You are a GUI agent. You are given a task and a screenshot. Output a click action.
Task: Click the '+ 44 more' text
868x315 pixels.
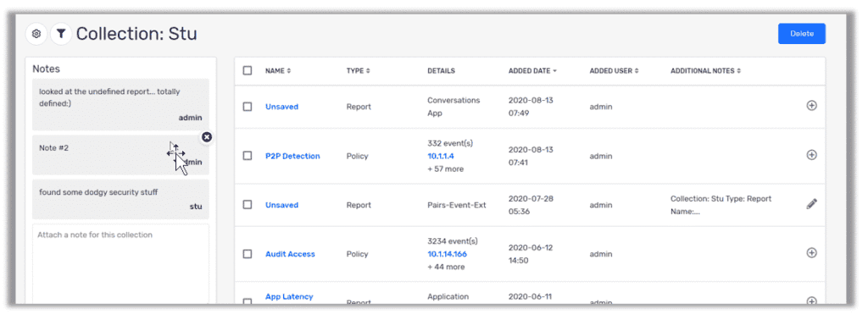[x=446, y=267]
